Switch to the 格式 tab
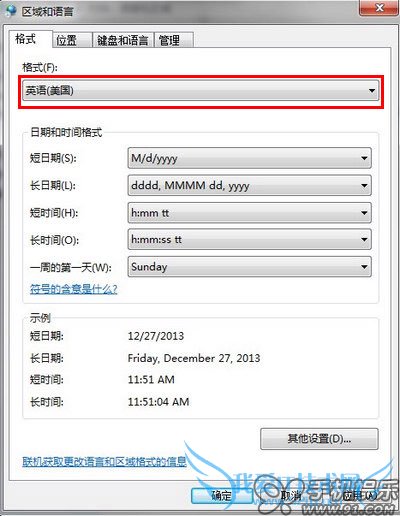 coord(30,39)
